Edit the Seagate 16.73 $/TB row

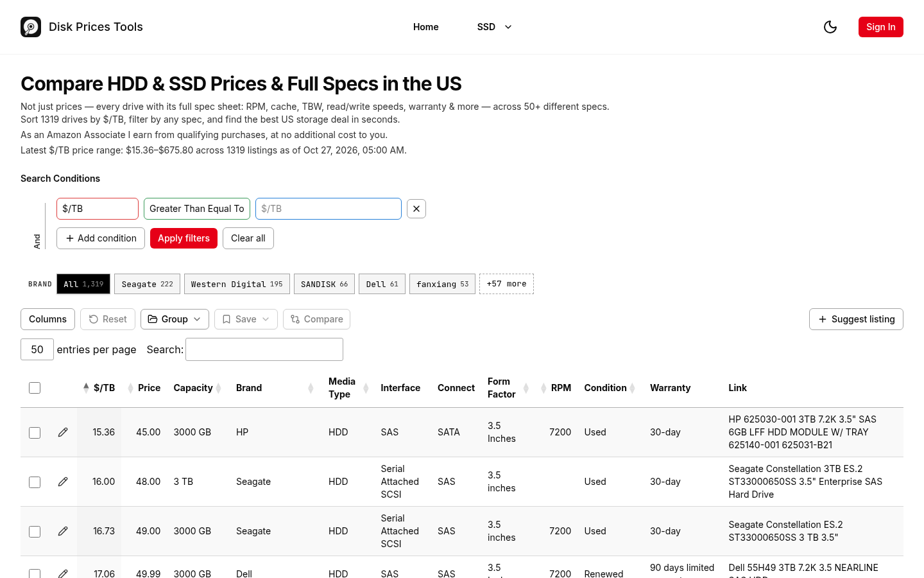[63, 531]
